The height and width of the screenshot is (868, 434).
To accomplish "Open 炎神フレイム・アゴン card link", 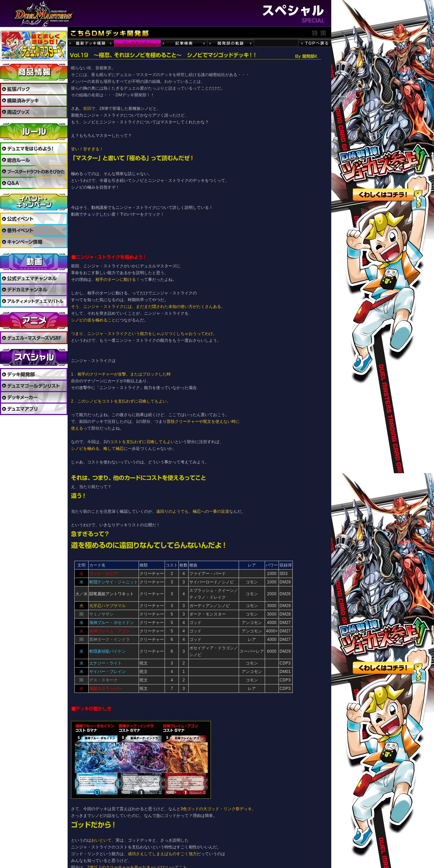I will pyautogui.click(x=110, y=631).
